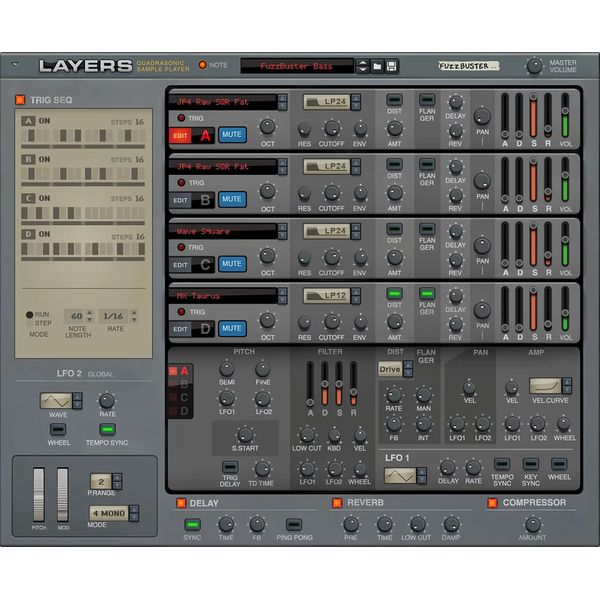Click EDIT button for layer A

pos(180,136)
